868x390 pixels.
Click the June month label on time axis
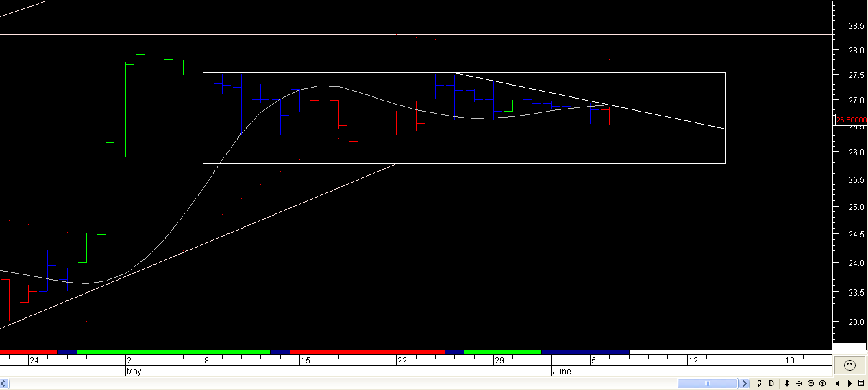(562, 372)
